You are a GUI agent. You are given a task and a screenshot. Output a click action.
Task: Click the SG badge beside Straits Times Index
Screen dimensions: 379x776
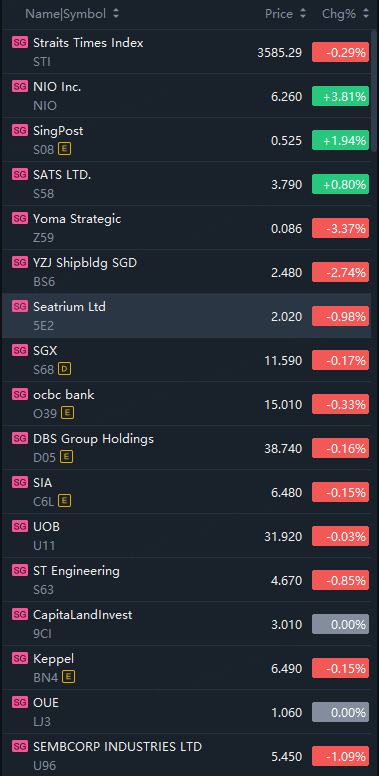click(x=20, y=43)
